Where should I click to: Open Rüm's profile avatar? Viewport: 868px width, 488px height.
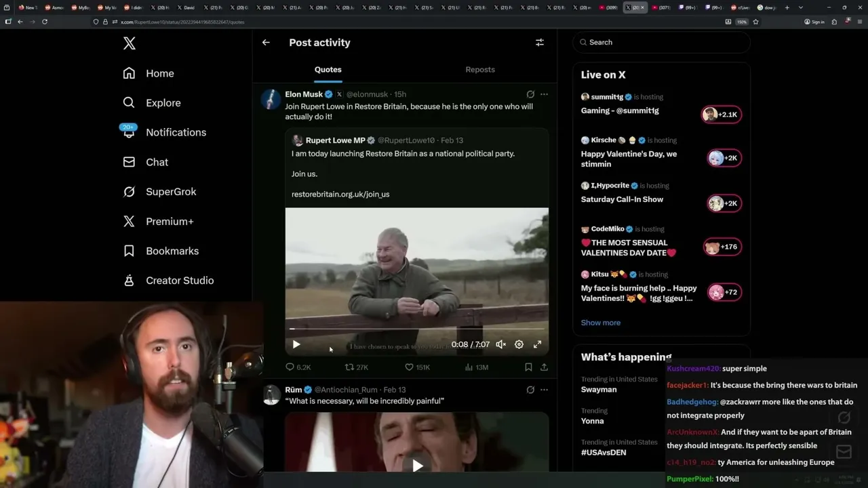coord(271,394)
